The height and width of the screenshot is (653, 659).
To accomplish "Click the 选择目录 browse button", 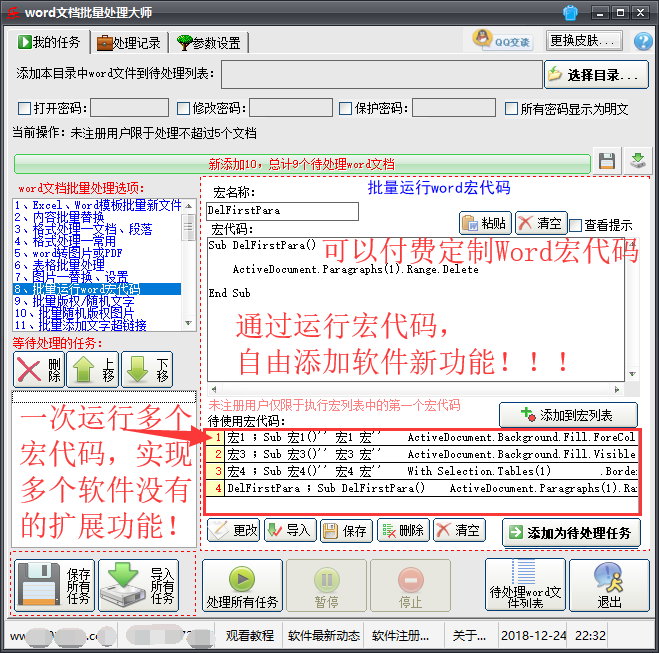I will [x=596, y=75].
